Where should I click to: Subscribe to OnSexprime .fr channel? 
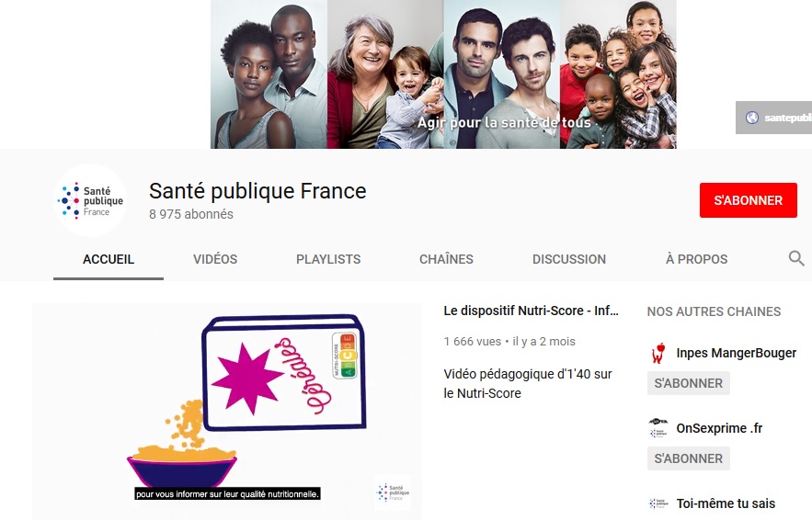click(688, 458)
